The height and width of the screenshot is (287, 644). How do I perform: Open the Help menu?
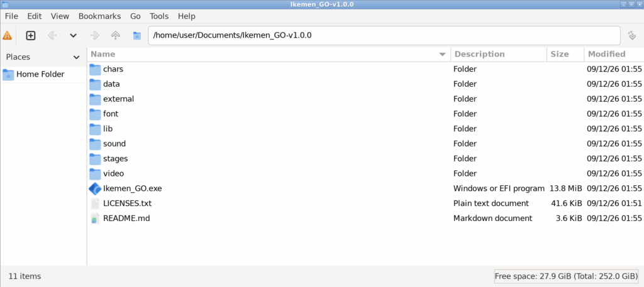pos(186,16)
